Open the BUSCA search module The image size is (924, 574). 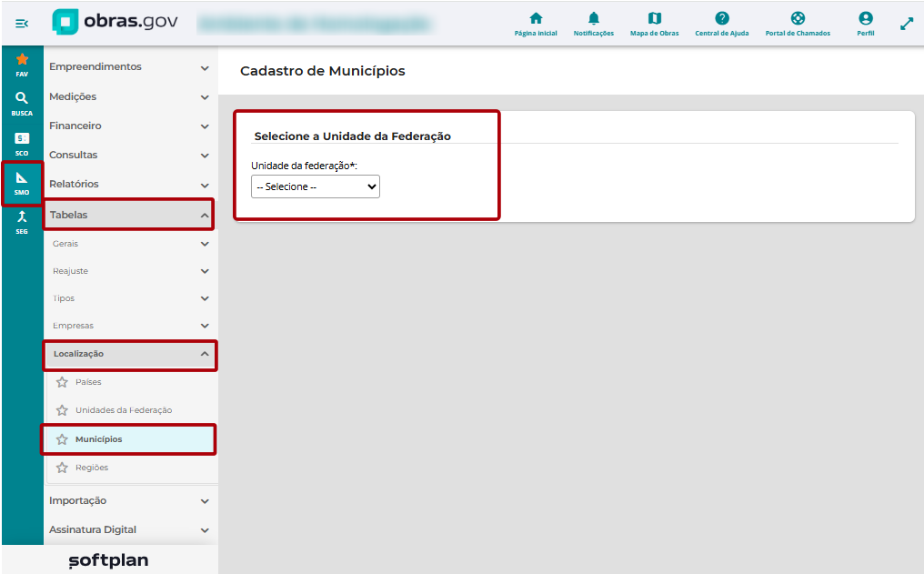[x=22, y=104]
